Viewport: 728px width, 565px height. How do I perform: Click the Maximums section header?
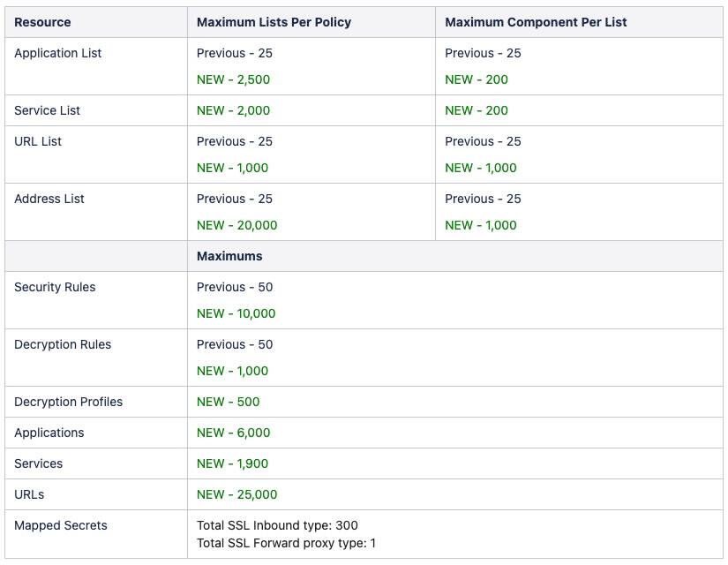coord(229,256)
